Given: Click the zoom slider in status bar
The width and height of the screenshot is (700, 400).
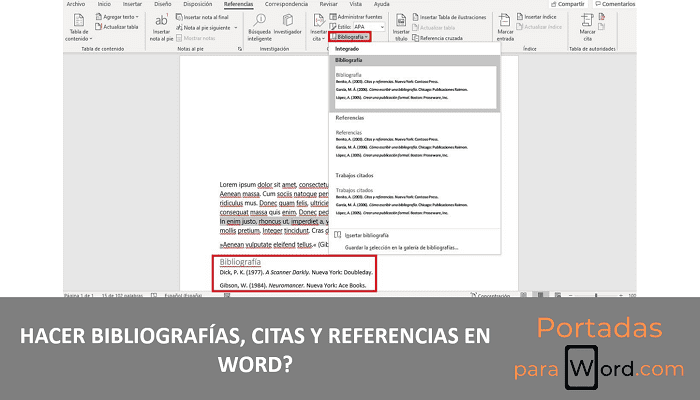Looking at the screenshot, I should pos(596,296).
